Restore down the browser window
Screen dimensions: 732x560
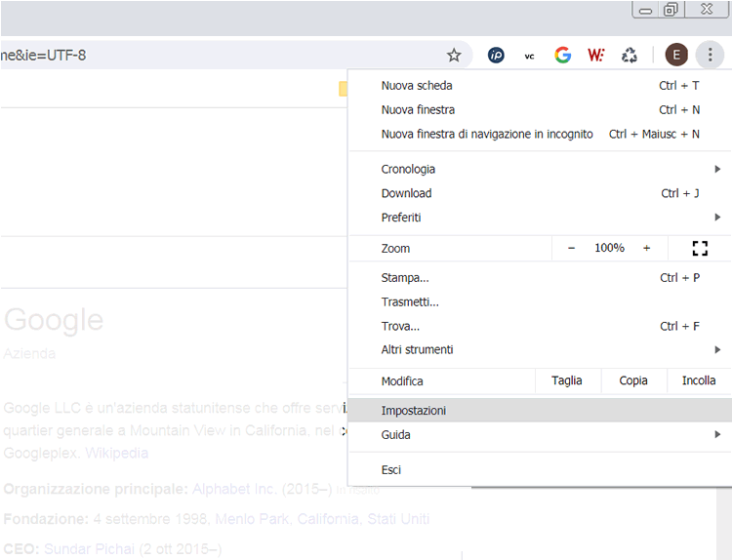pyautogui.click(x=671, y=10)
